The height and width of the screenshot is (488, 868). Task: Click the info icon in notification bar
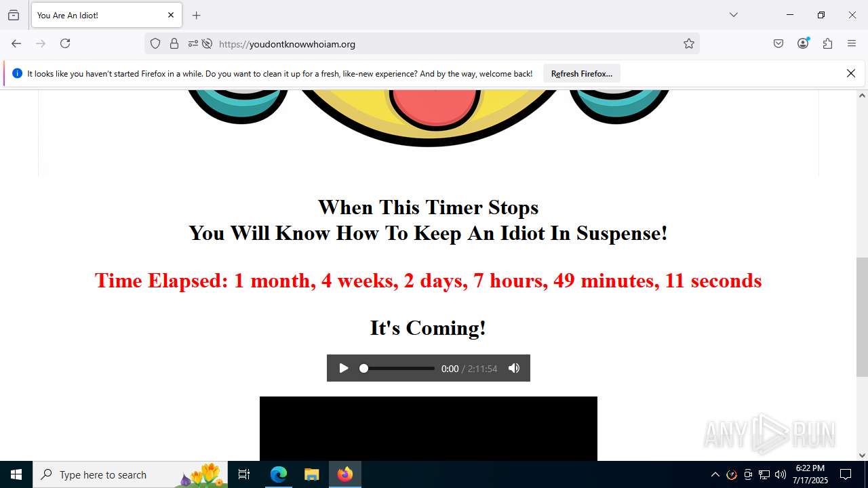17,73
